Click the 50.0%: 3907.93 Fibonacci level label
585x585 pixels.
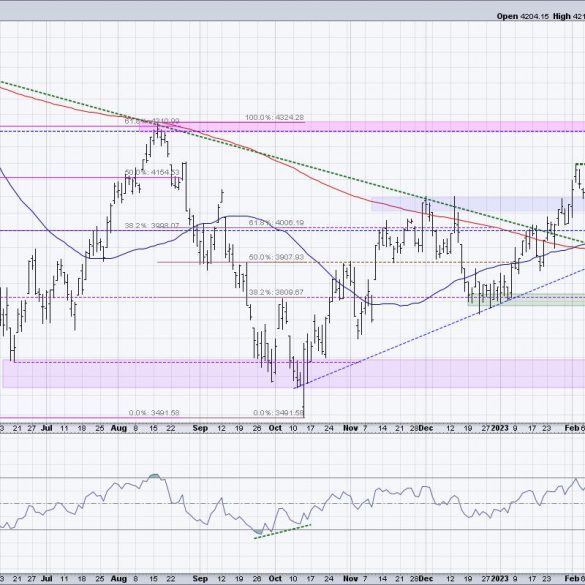[x=276, y=257]
